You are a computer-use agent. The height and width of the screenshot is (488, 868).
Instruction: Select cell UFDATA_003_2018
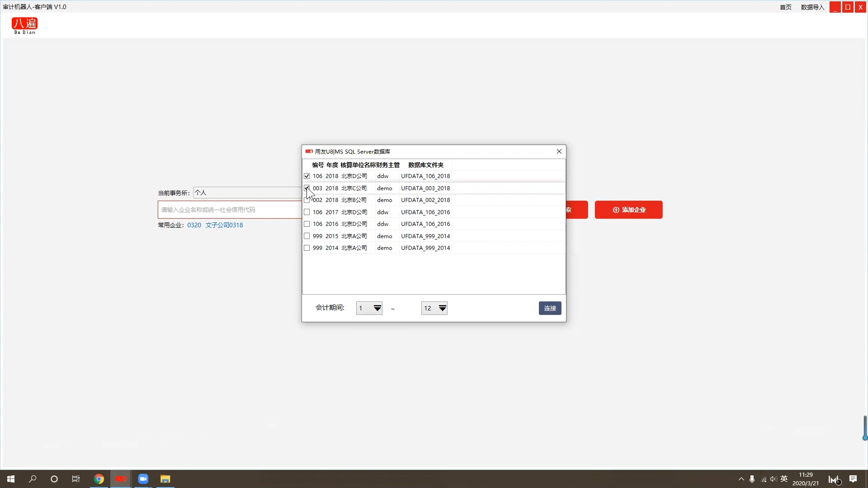click(425, 188)
